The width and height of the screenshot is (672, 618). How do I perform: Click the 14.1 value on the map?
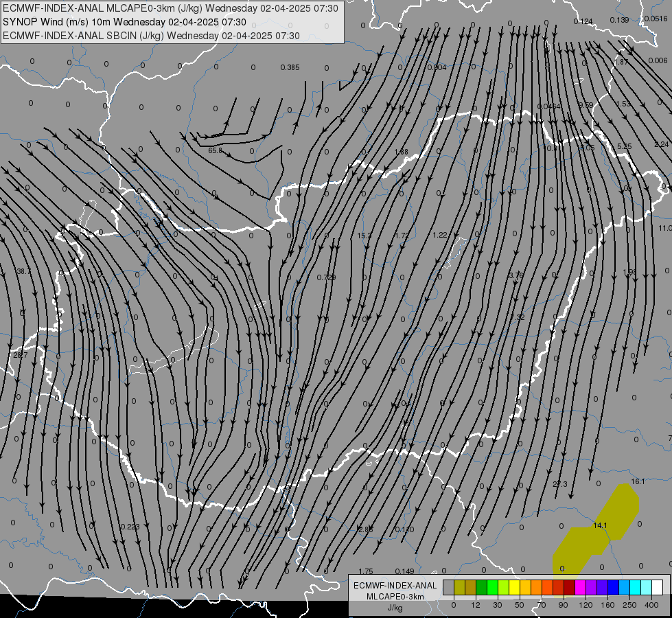[x=600, y=525]
